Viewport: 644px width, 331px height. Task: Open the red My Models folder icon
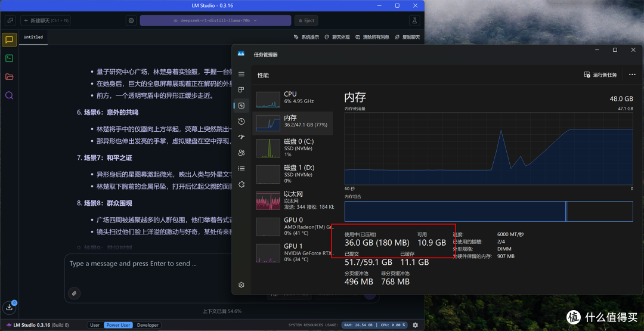(x=9, y=77)
